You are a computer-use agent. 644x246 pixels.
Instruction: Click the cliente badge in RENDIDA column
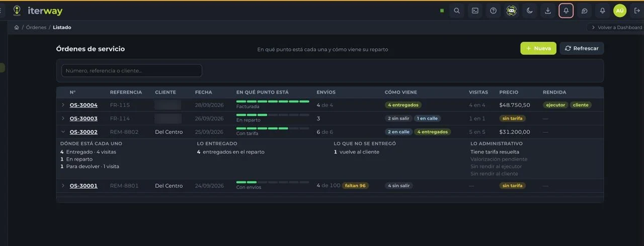tap(581, 105)
